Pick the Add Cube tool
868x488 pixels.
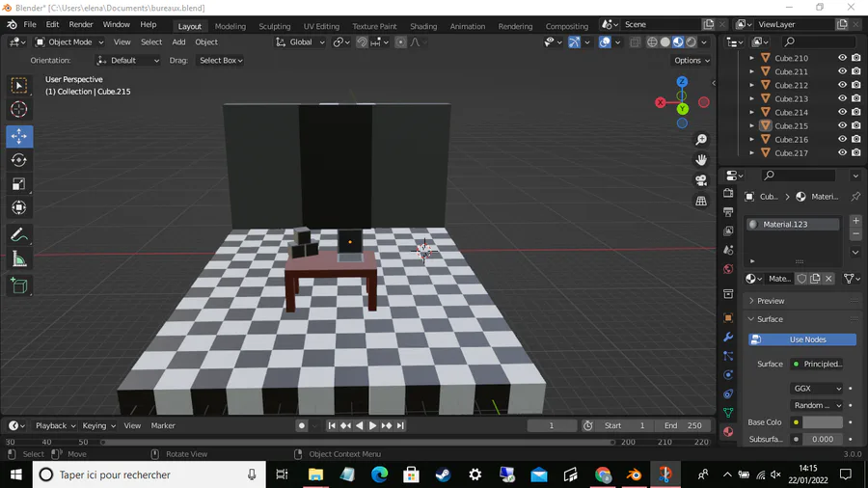[19, 285]
